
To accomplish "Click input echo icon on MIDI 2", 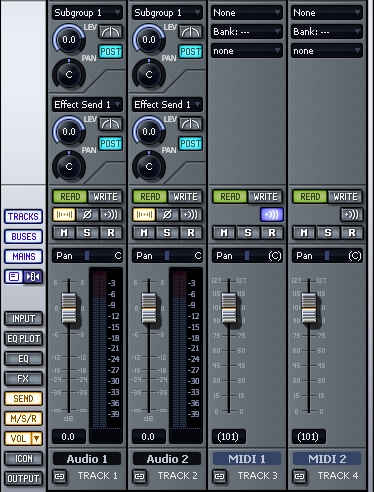I will tap(352, 215).
